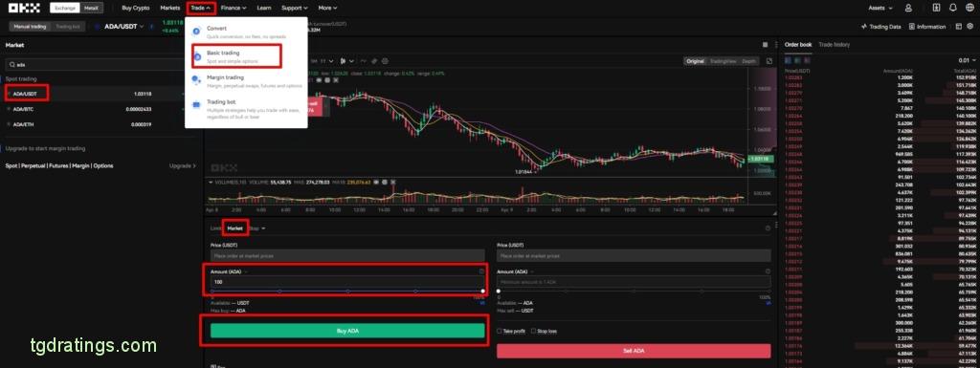Click the Sell ADA button
Screen dimensions: 980x368
(634, 351)
